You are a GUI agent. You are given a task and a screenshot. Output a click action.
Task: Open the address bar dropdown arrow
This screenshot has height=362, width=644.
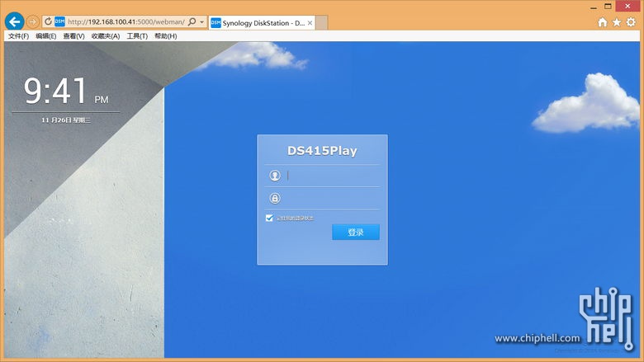201,21
